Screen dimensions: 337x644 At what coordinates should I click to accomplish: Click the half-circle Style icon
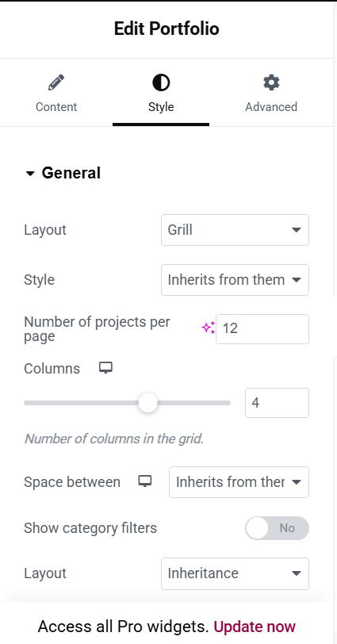(161, 82)
